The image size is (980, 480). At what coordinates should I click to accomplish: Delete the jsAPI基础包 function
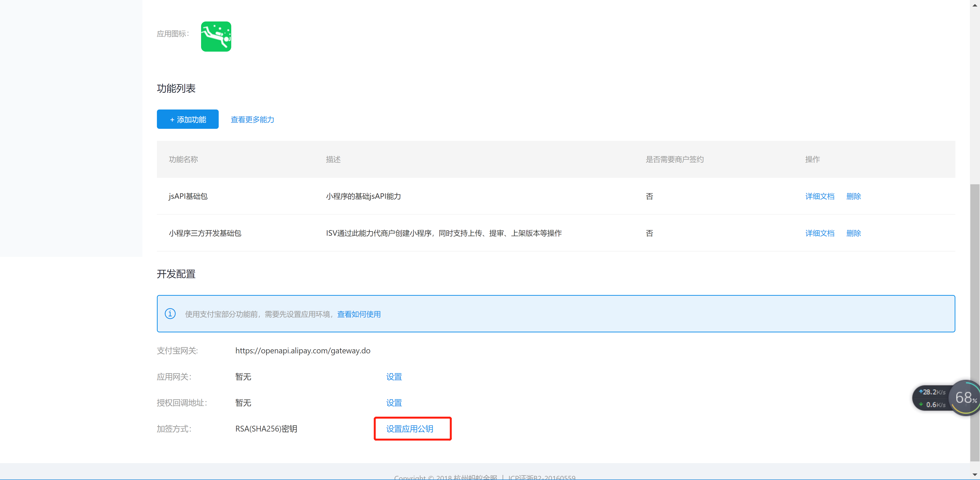(x=853, y=196)
